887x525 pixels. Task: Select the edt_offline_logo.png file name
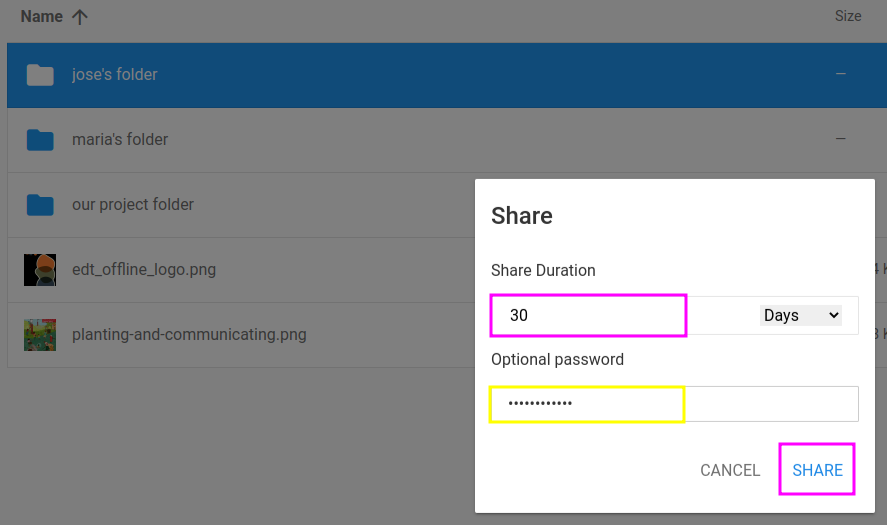(144, 270)
